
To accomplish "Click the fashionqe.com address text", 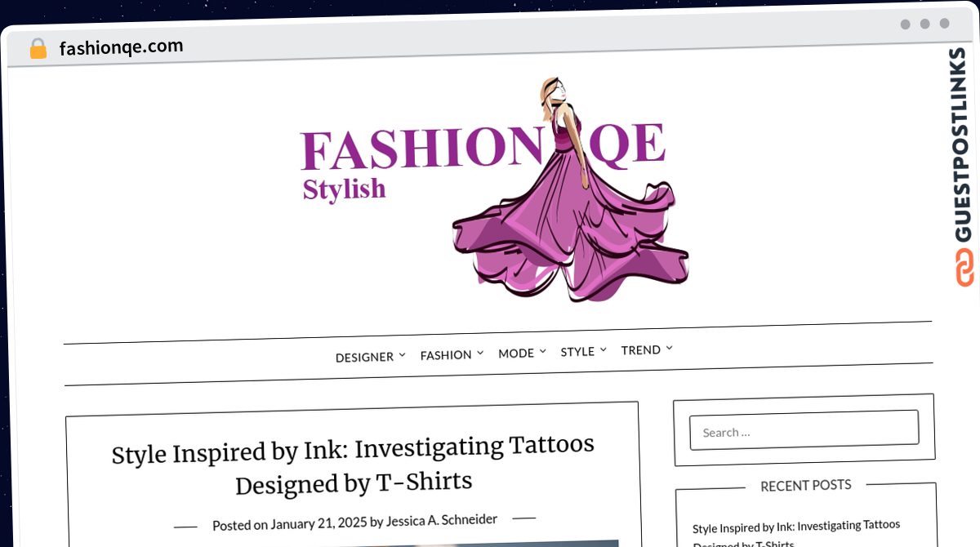I will tap(121, 47).
